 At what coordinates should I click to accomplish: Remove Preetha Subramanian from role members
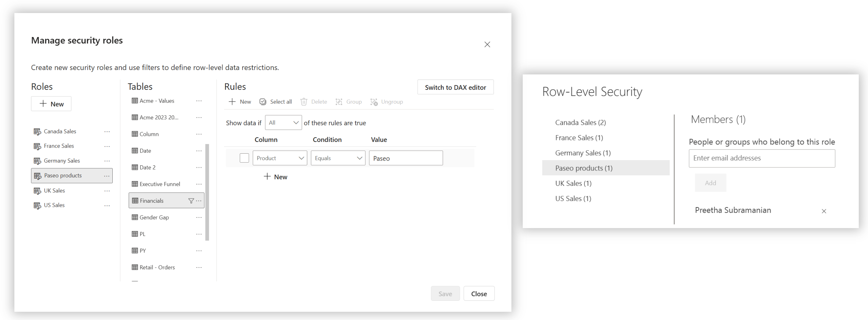pos(824,211)
